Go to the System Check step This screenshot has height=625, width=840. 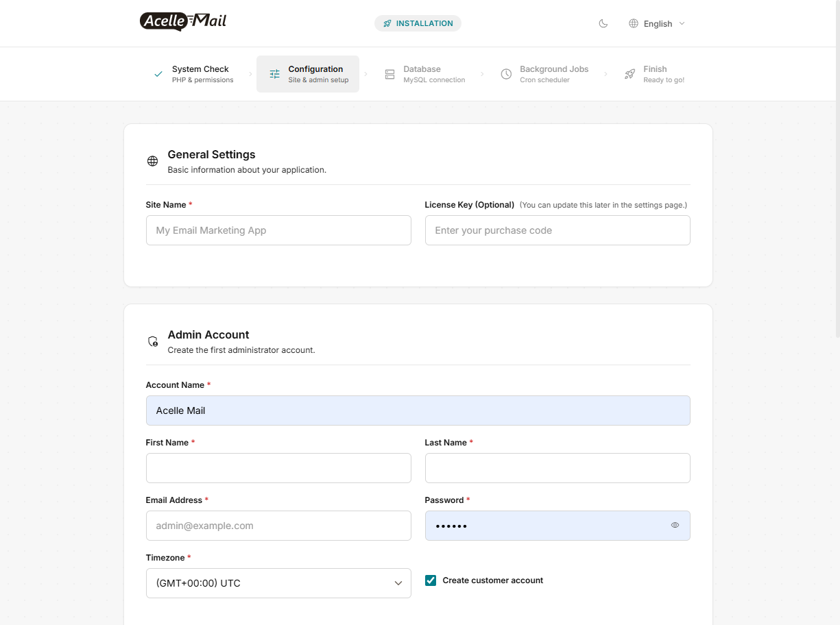[194, 74]
